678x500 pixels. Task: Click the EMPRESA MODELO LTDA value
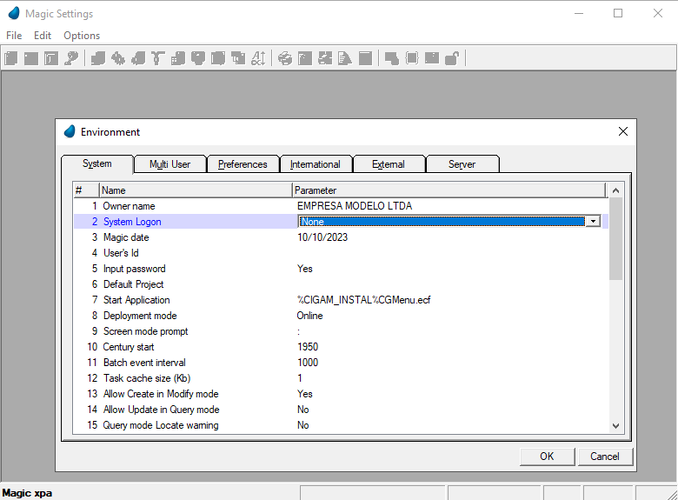click(x=355, y=206)
